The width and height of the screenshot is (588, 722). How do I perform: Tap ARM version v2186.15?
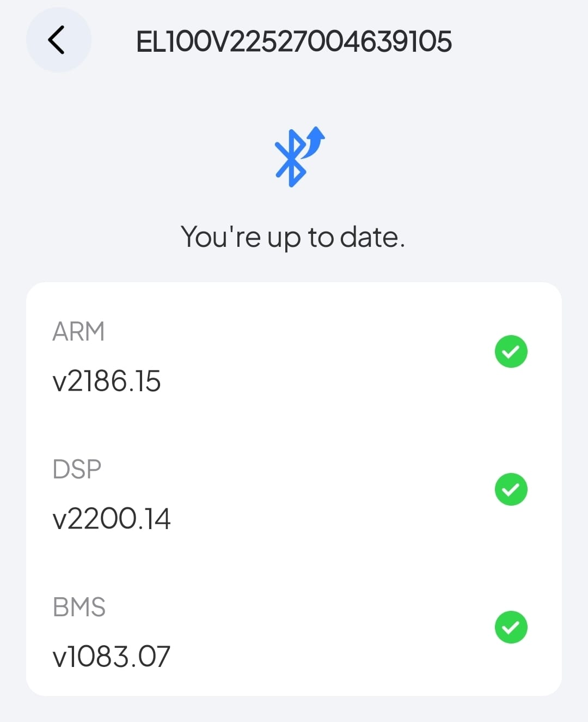[107, 381]
